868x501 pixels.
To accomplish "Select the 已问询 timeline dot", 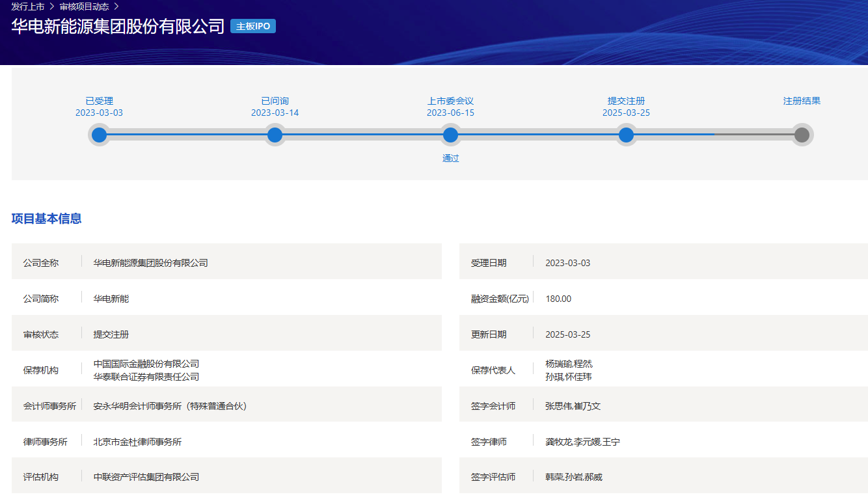I will [x=275, y=135].
